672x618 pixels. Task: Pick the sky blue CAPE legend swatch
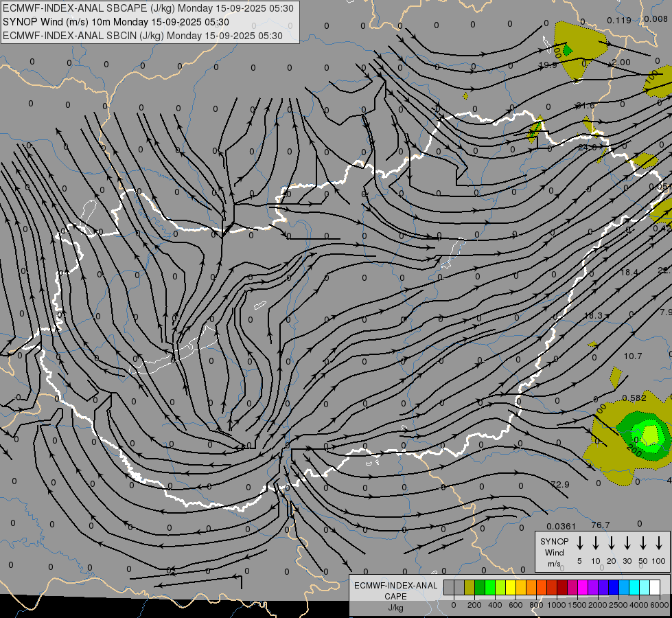tap(623, 588)
